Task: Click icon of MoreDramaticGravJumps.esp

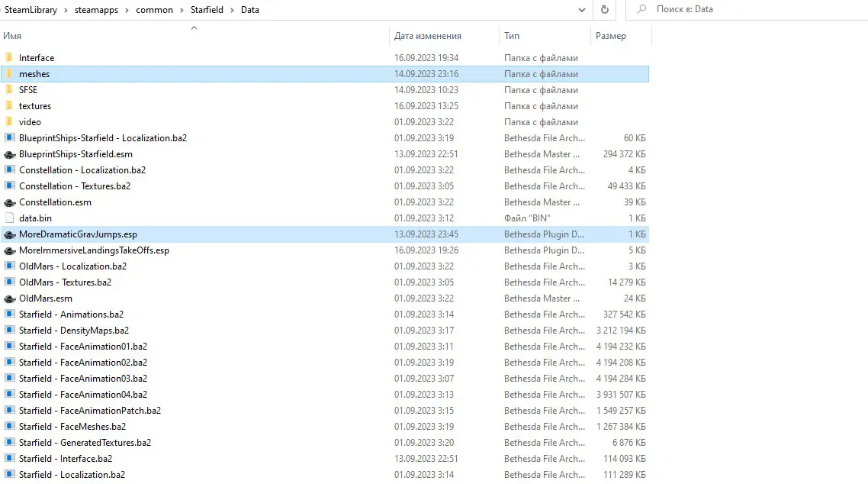Action: coord(9,235)
